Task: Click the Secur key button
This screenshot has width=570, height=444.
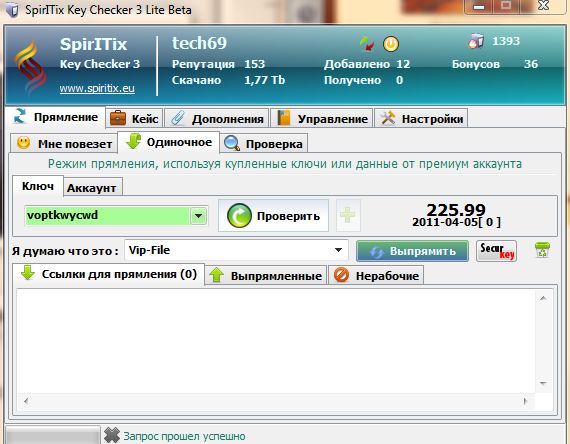Action: click(496, 251)
